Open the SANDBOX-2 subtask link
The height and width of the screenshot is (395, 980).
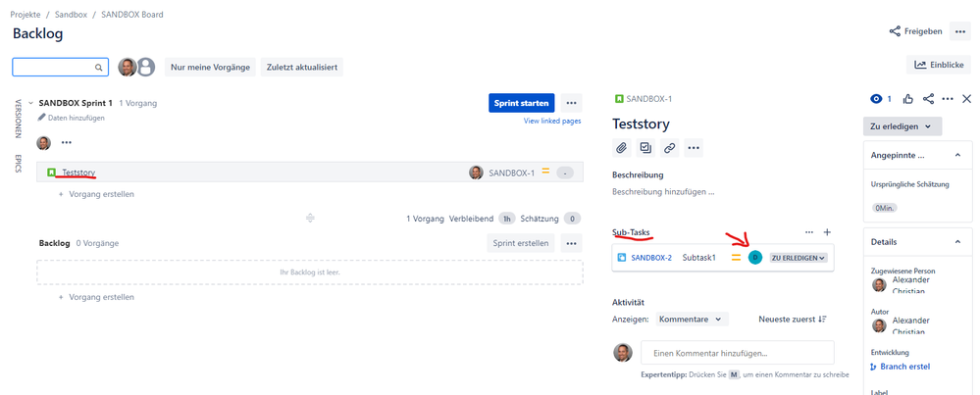coord(651,257)
